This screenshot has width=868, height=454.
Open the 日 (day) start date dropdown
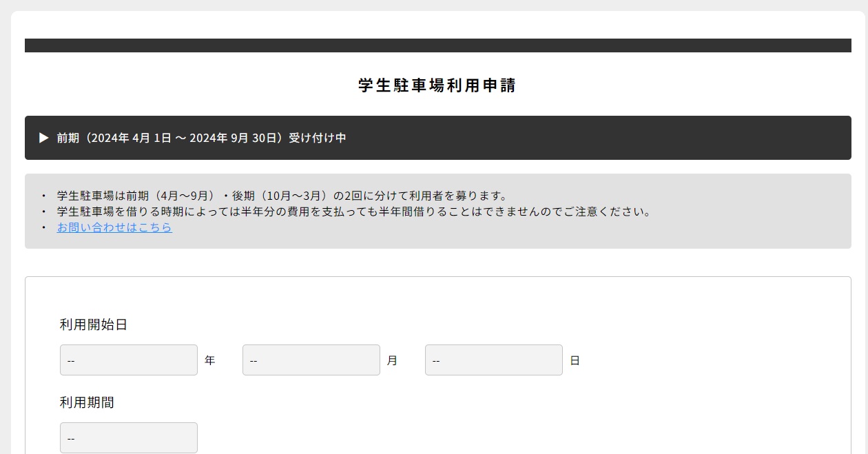[494, 360]
